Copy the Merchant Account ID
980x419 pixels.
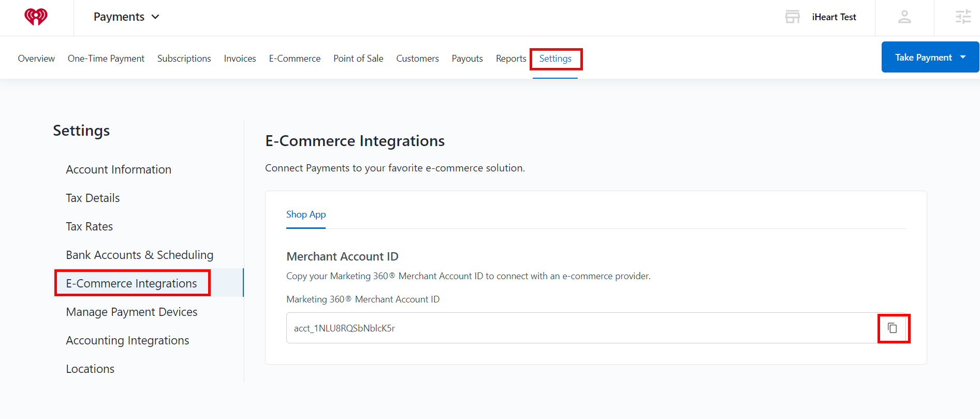coord(893,328)
